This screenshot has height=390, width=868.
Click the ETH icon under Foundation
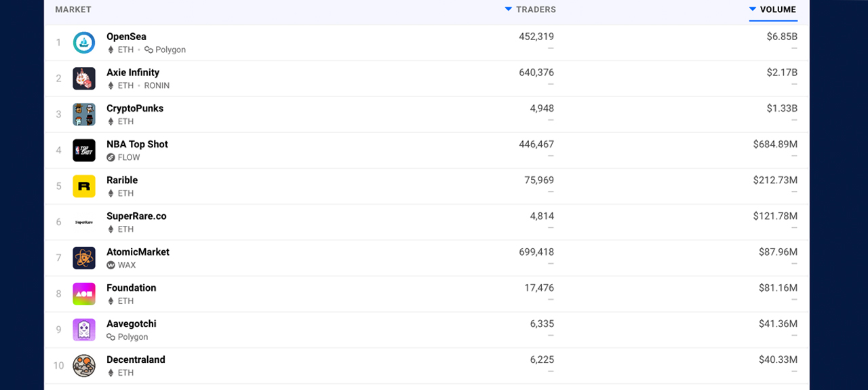point(111,302)
